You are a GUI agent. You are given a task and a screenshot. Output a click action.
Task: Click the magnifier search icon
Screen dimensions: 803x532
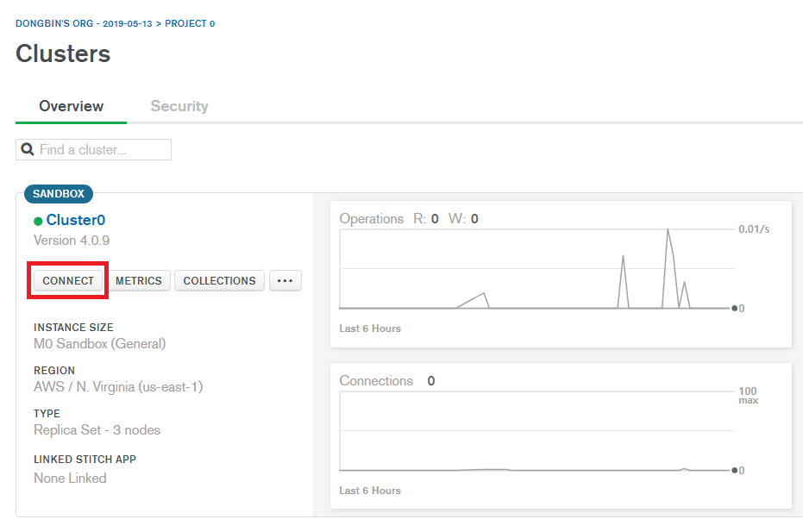[x=27, y=149]
